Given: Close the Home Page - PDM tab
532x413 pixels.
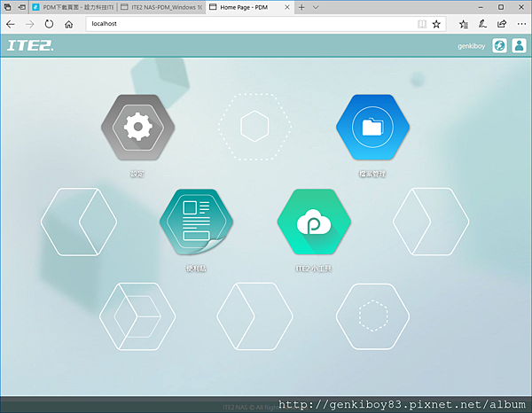Looking at the screenshot, I should [287, 7].
